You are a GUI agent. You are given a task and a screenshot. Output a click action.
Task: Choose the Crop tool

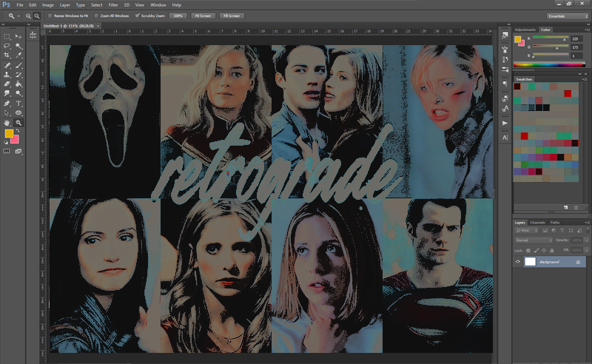pos(7,55)
